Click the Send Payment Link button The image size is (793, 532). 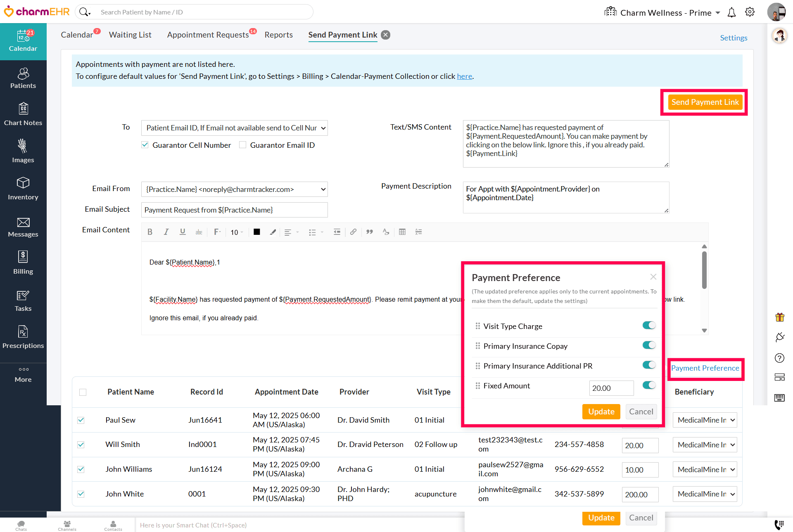point(704,102)
